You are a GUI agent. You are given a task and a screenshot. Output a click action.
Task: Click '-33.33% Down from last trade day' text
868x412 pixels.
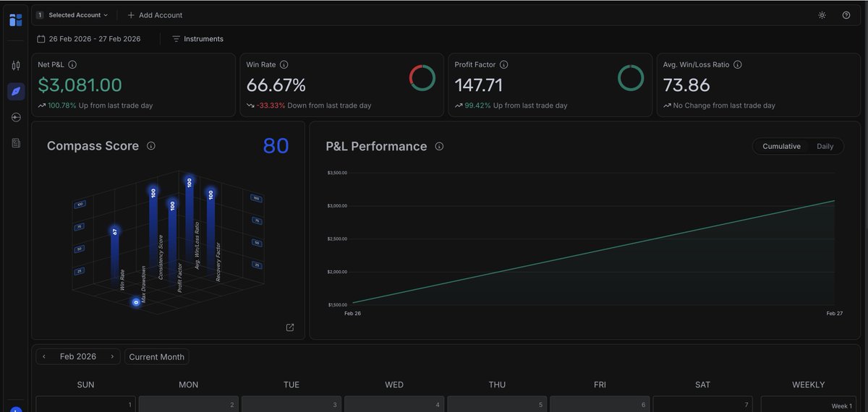click(x=314, y=106)
